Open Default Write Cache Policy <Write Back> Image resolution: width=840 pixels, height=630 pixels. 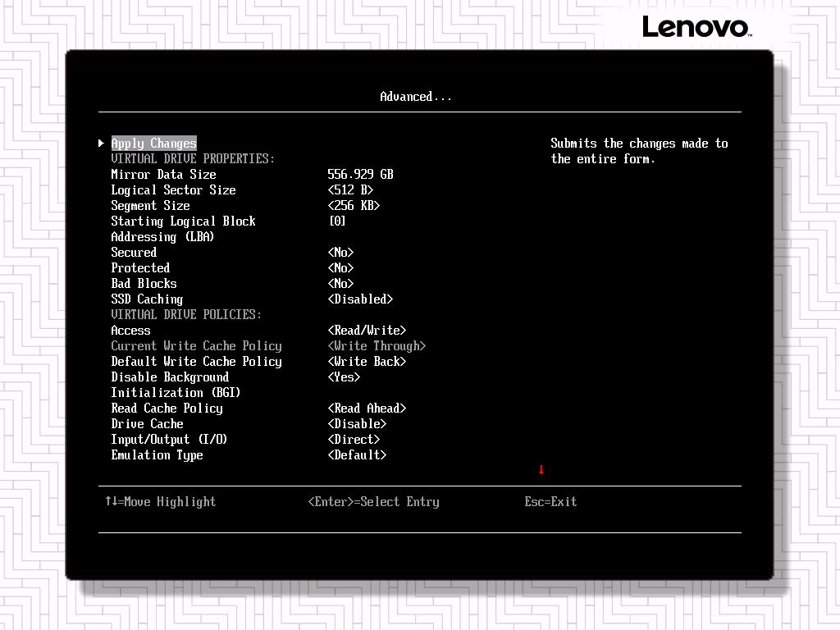pos(367,362)
